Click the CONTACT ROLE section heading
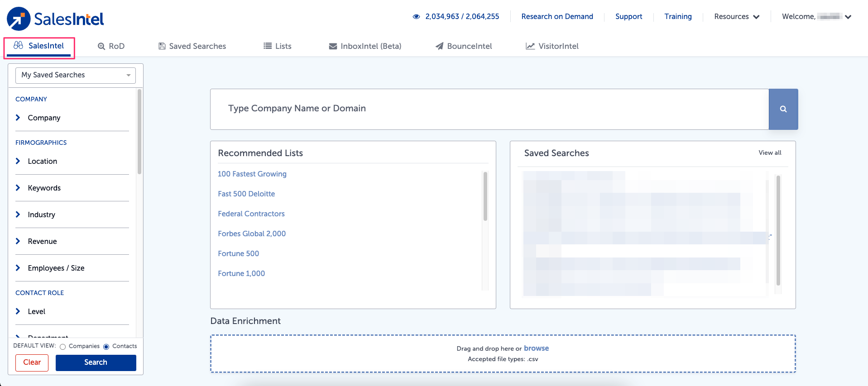 (40, 293)
